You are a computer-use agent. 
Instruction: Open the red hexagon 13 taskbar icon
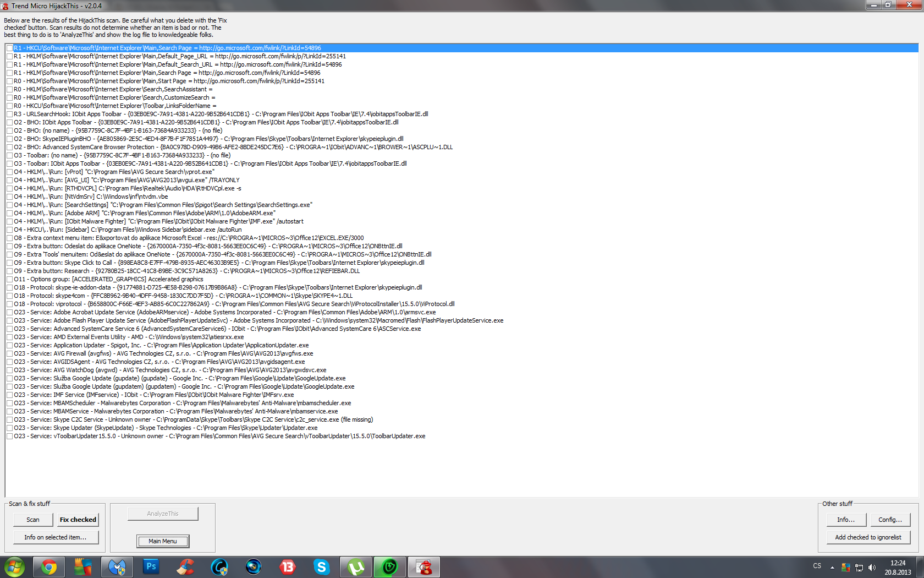(288, 567)
